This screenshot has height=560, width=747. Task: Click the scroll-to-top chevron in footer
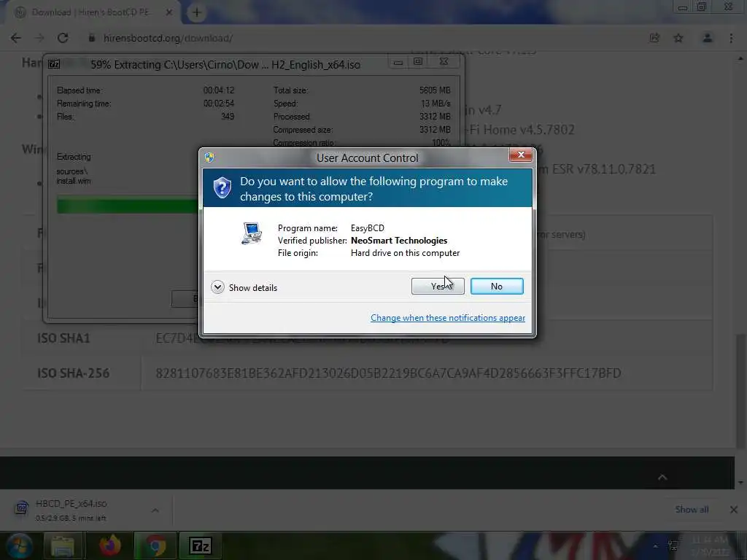coord(662,477)
